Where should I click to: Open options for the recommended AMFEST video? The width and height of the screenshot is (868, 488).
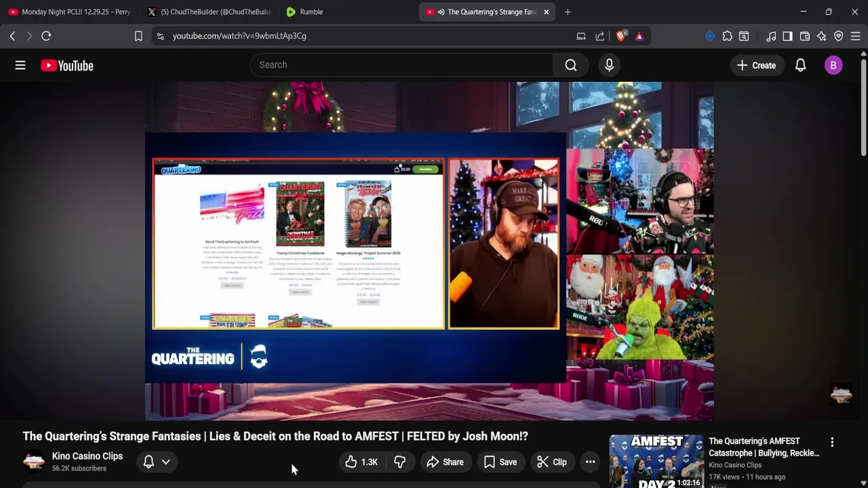pos(832,443)
